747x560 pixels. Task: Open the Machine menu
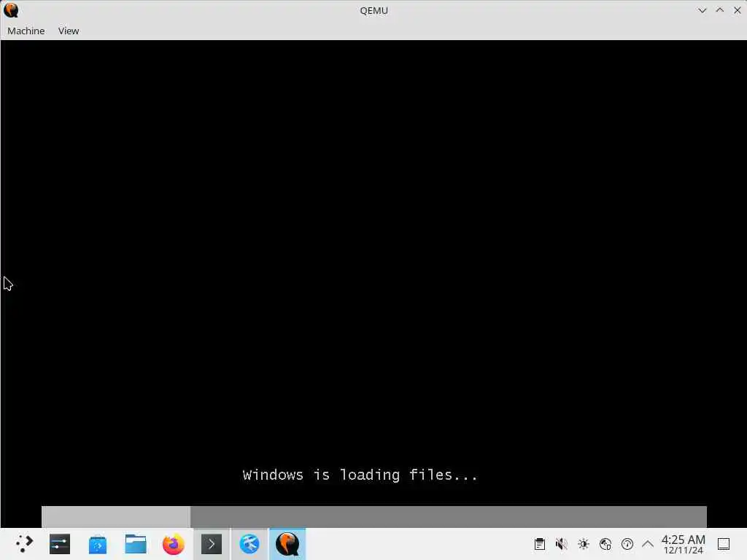click(26, 31)
